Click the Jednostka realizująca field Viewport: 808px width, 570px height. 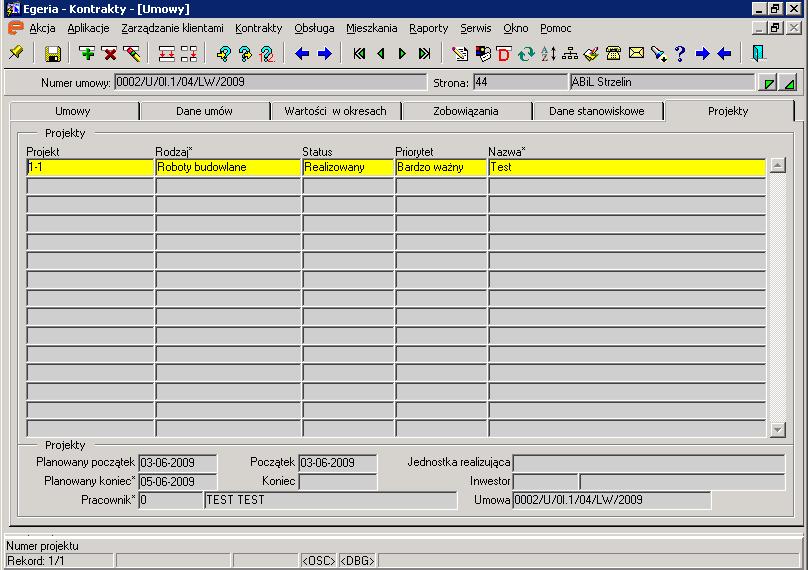[649, 463]
